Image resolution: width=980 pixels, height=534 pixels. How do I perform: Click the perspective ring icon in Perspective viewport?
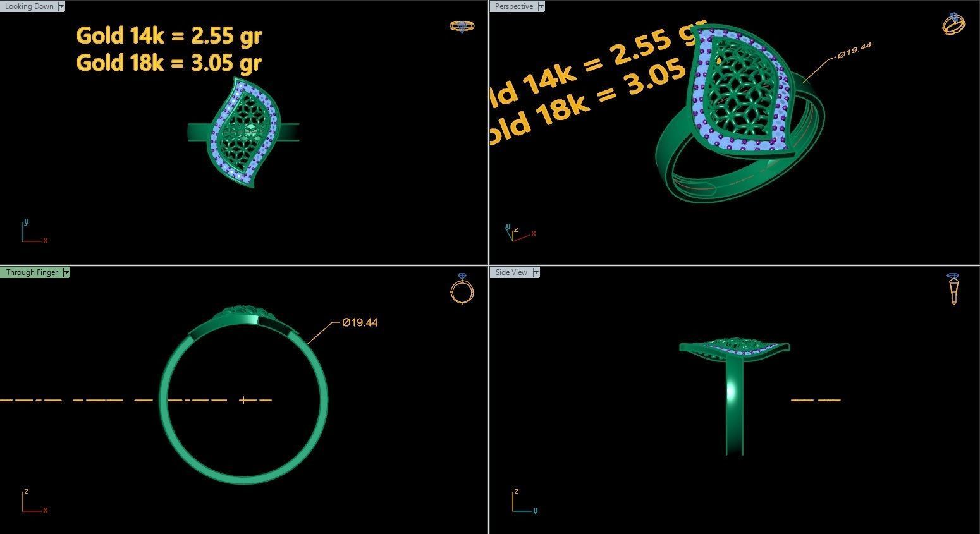pyautogui.click(x=953, y=23)
